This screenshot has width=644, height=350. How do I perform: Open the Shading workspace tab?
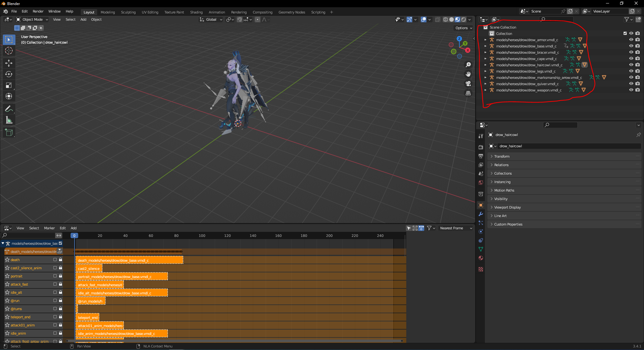pyautogui.click(x=196, y=12)
